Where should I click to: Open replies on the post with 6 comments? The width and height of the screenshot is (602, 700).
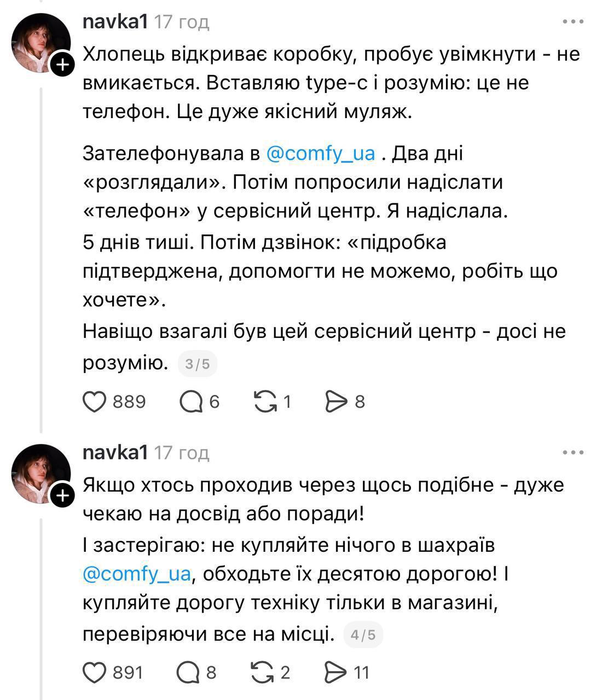coord(192,402)
